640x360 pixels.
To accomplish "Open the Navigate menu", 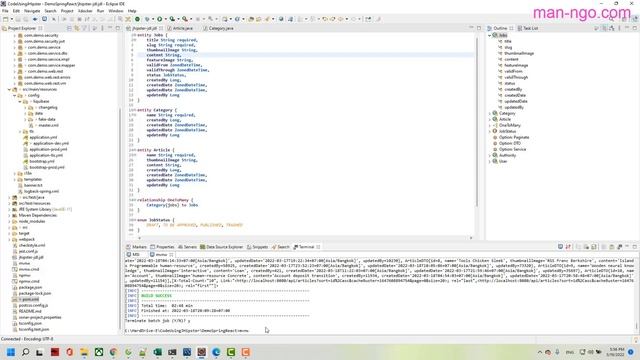I will [x=32, y=11].
